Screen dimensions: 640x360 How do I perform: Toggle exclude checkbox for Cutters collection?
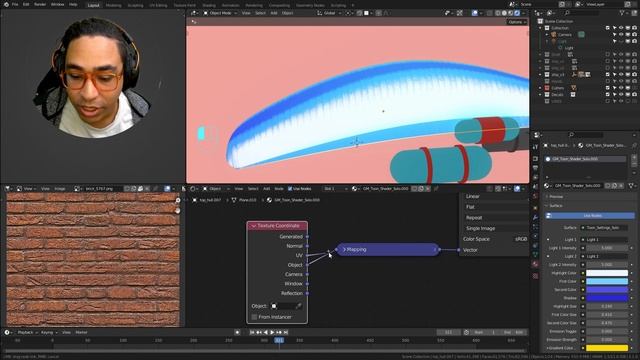point(608,88)
